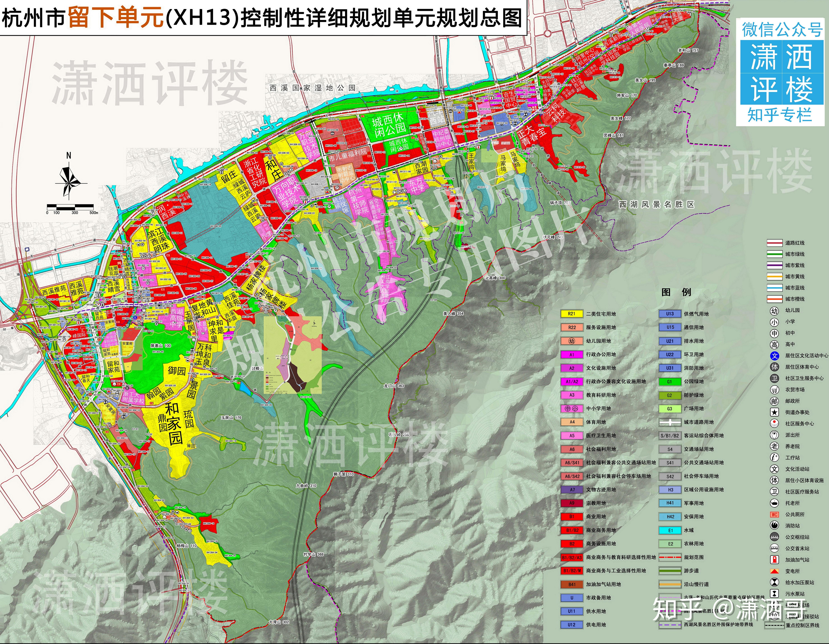Click the 和家园 residential label
The image size is (829, 644).
[x=173, y=424]
